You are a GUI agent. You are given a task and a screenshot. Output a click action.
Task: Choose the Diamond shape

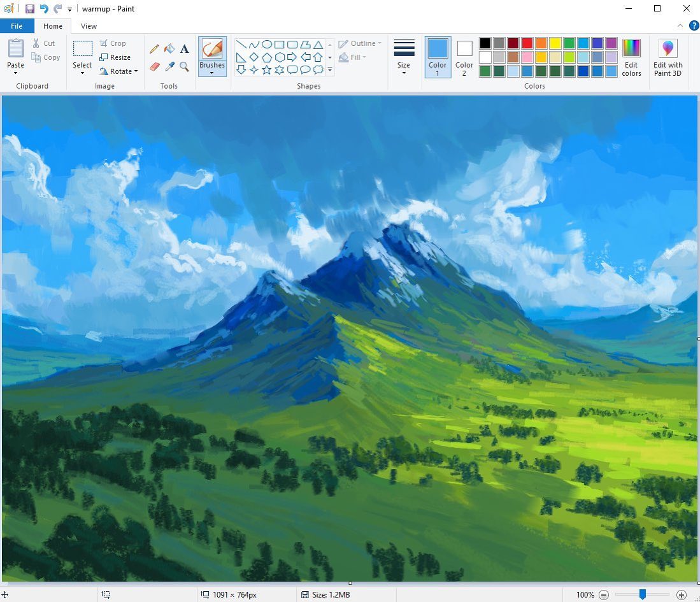[254, 57]
